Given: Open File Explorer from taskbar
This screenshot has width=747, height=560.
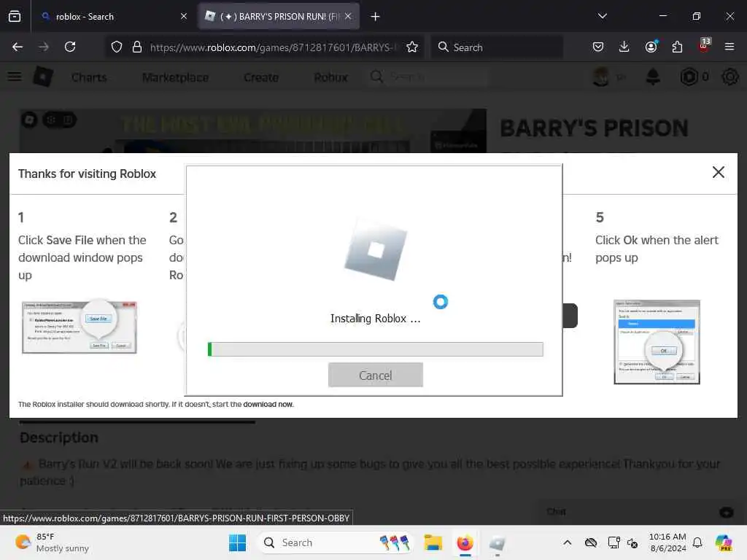Looking at the screenshot, I should (433, 542).
